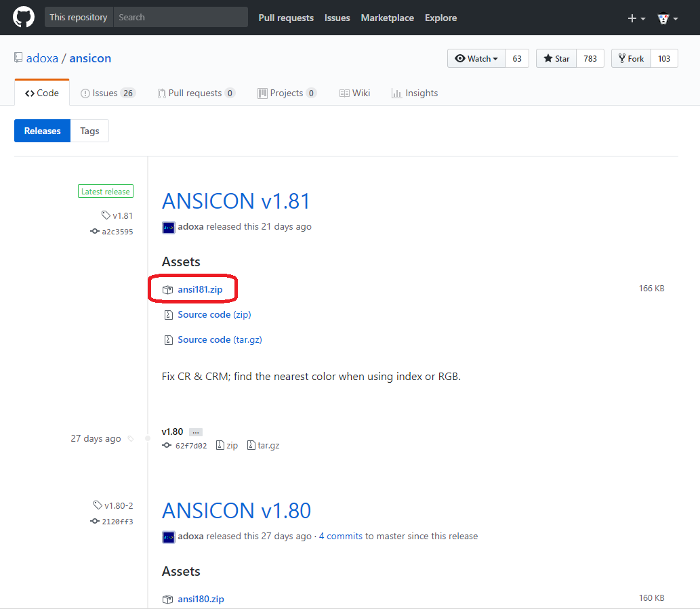Viewport: 700px width, 609px height.
Task: Download the v1.80 tag tar.gz archive
Action: [x=264, y=445]
